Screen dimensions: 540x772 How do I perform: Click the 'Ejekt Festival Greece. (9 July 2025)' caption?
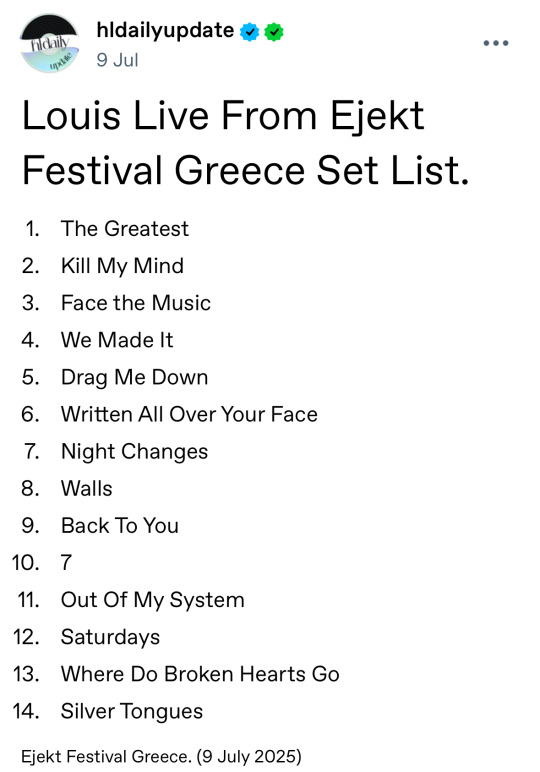pyautogui.click(x=161, y=757)
